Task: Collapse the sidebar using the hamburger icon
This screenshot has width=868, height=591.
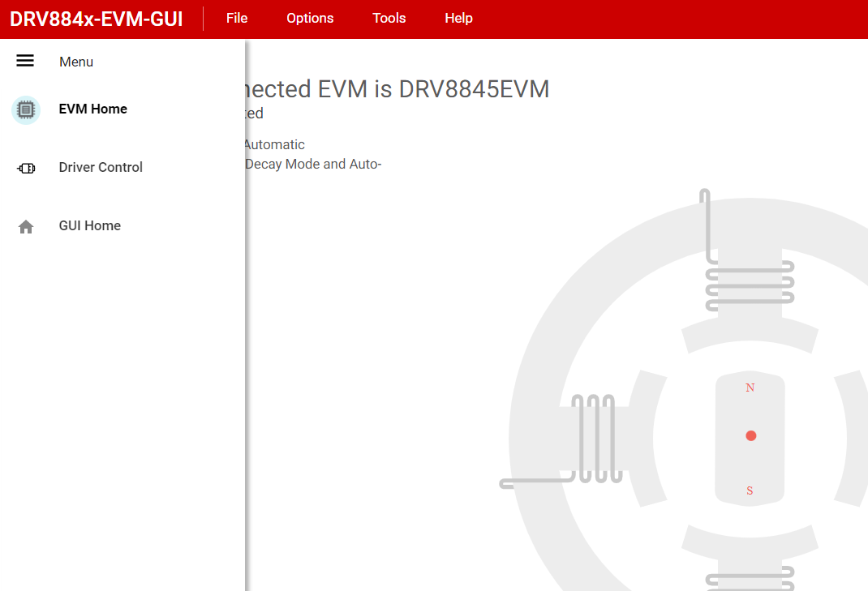Action: click(x=25, y=61)
